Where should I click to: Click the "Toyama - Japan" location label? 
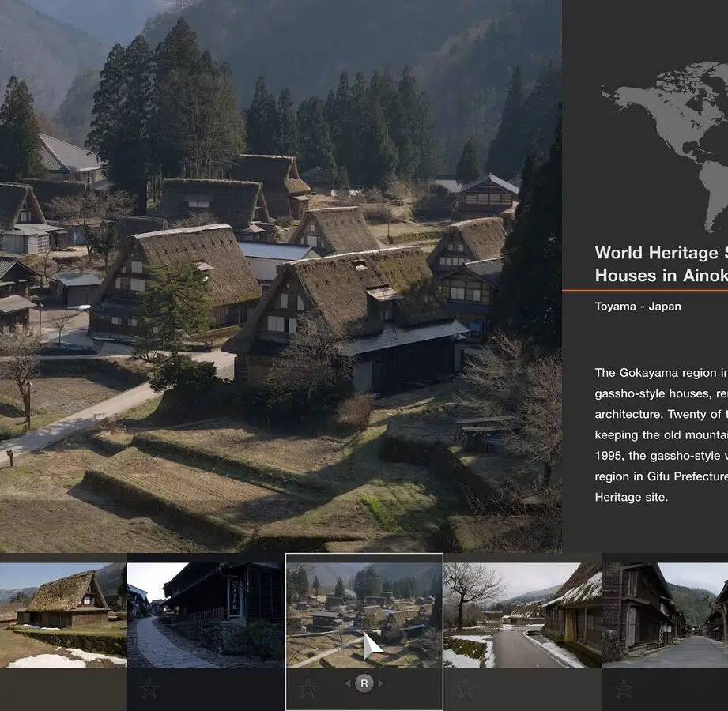(637, 307)
